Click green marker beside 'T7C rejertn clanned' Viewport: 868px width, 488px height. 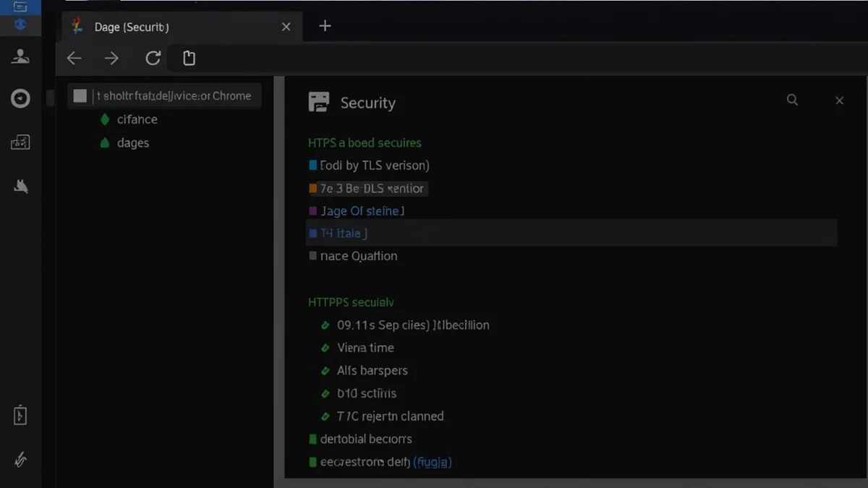pyautogui.click(x=325, y=416)
